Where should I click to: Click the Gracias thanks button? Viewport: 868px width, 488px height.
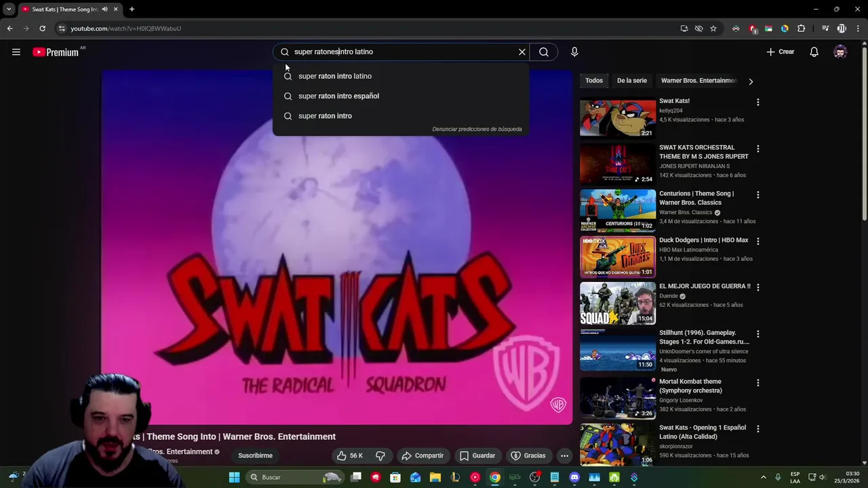coord(528,455)
